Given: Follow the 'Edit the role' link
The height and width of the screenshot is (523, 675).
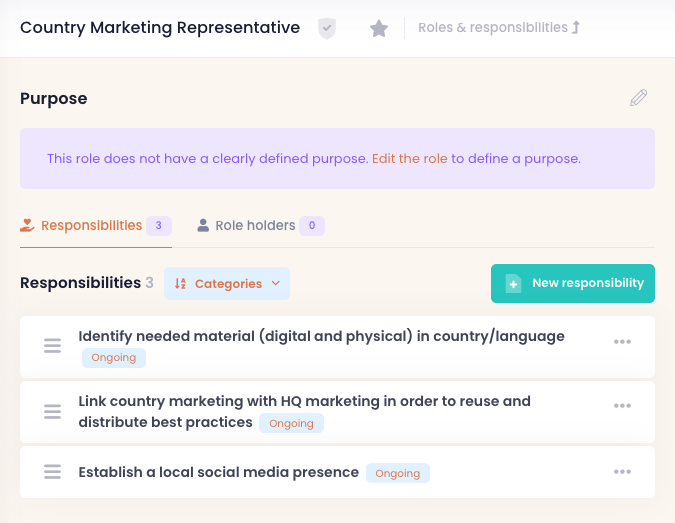Looking at the screenshot, I should tap(410, 158).
